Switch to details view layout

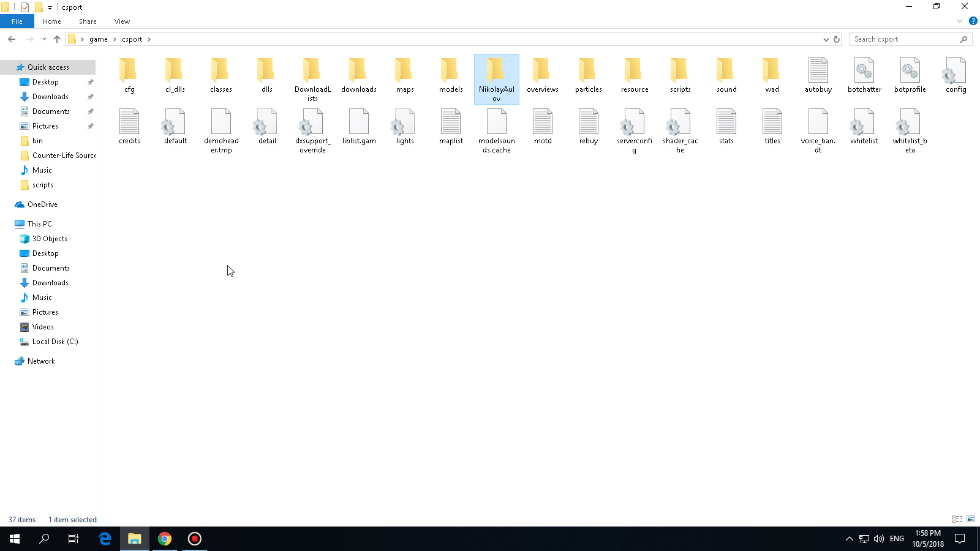point(957,519)
